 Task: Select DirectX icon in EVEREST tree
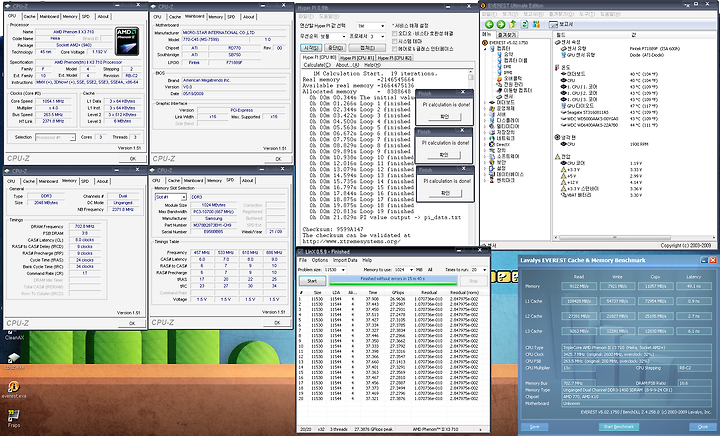tap(492, 144)
